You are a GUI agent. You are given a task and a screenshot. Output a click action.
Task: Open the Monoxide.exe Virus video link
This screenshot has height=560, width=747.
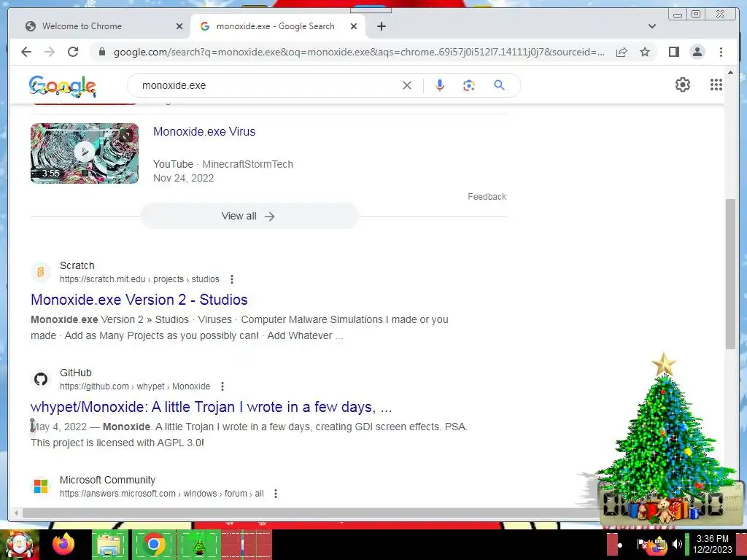point(204,131)
